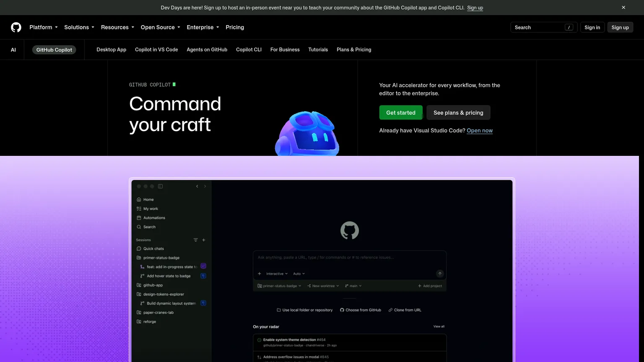The image size is (644, 362).
Task: Select Enable system theme detection #454
Action: 350,342
